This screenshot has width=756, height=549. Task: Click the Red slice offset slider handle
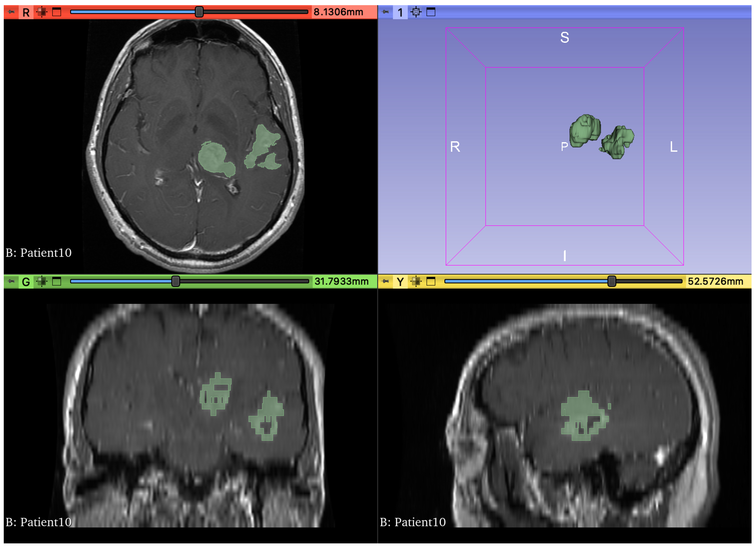pyautogui.click(x=199, y=12)
